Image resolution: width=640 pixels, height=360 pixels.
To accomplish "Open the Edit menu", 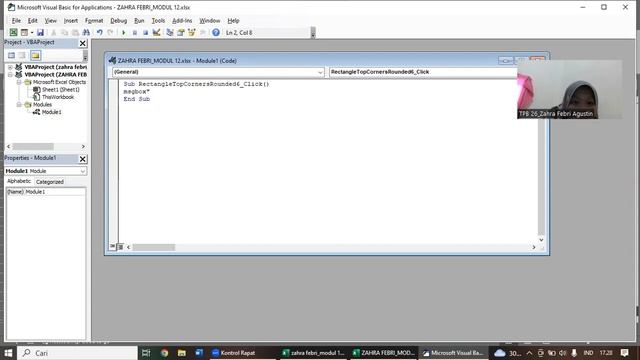I will (x=33, y=20).
